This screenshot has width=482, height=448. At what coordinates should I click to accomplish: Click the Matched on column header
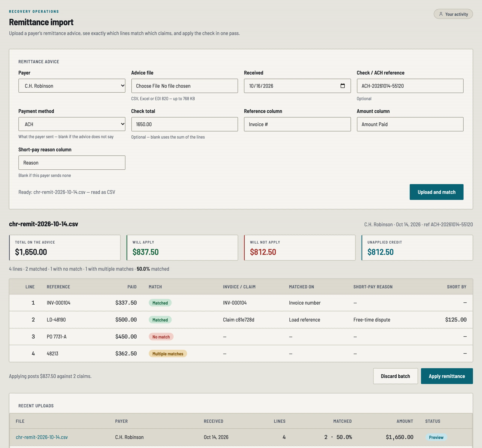point(301,287)
